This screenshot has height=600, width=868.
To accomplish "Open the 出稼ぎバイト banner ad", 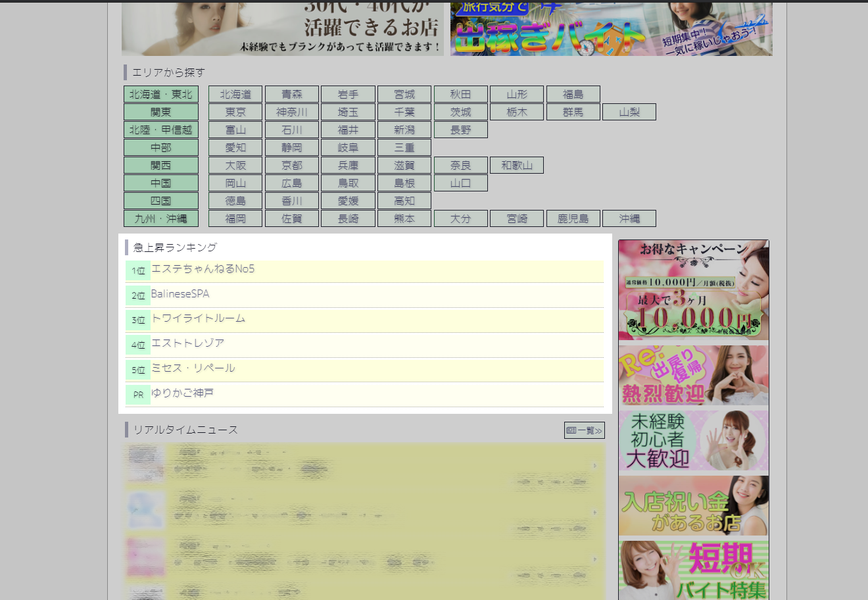I will pyautogui.click(x=610, y=29).
